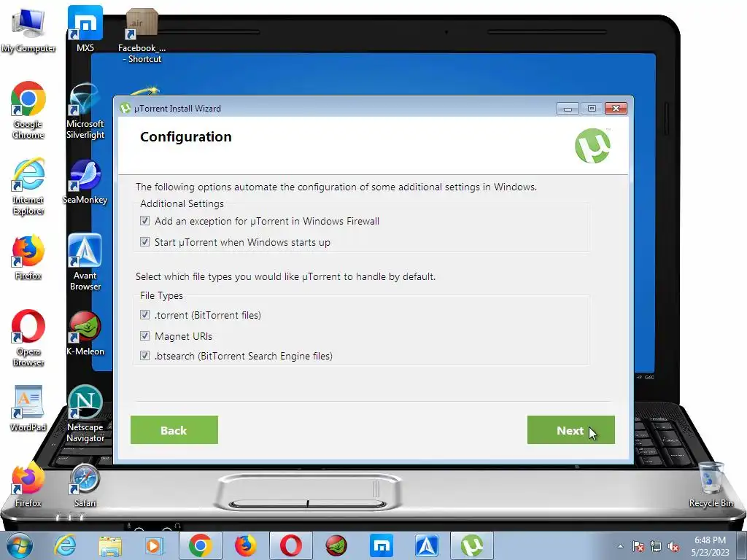Screen dimensions: 747x560
Task: Minimize the µTorrent Install Wizard
Action: (568, 109)
